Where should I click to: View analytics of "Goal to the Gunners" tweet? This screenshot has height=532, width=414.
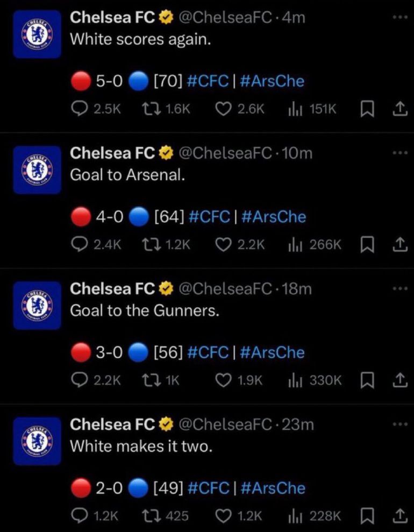(293, 380)
